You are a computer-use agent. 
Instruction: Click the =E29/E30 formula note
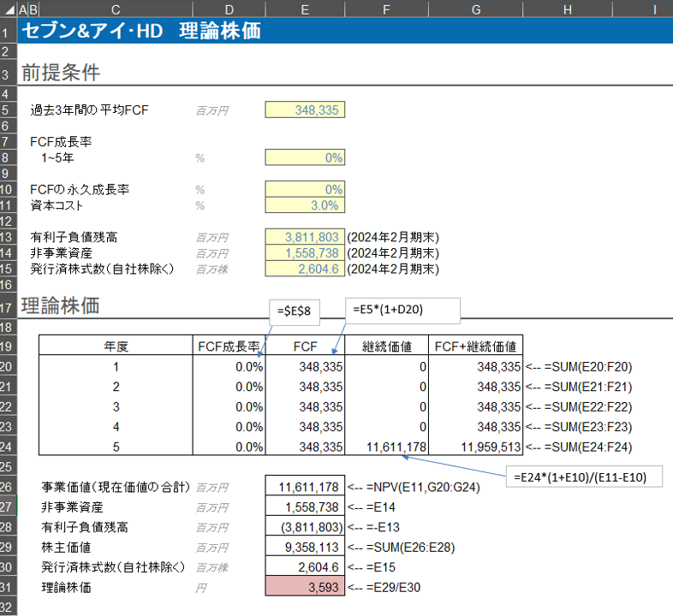384,587
